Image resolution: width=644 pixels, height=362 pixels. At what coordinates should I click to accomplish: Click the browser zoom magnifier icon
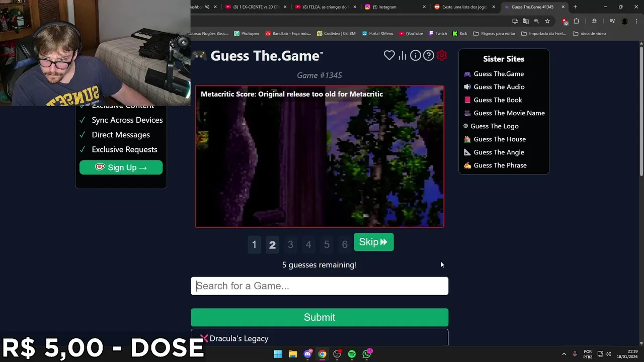[536, 21]
